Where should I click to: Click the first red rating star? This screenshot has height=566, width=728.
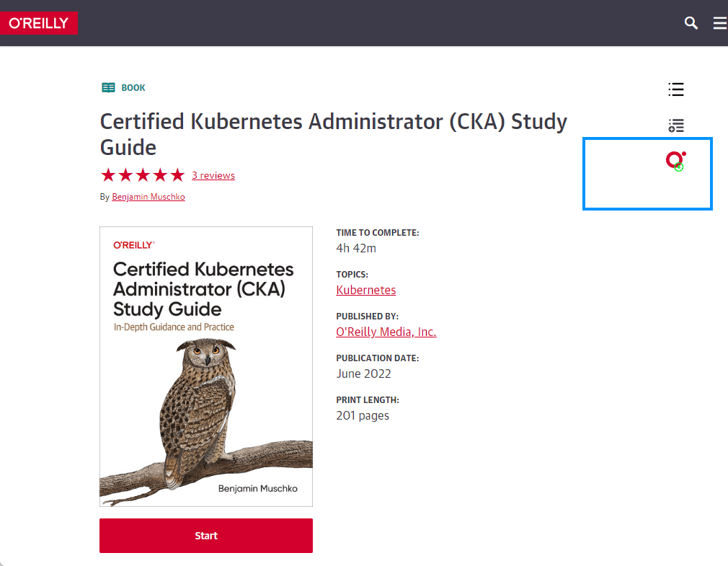click(108, 175)
